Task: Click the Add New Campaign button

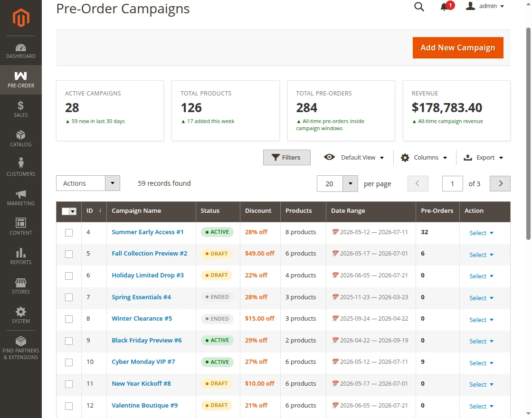Action: (458, 47)
